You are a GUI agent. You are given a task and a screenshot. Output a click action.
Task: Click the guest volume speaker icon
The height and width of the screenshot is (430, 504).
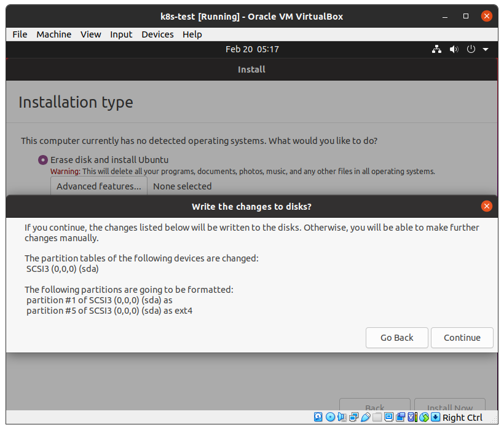coord(454,49)
